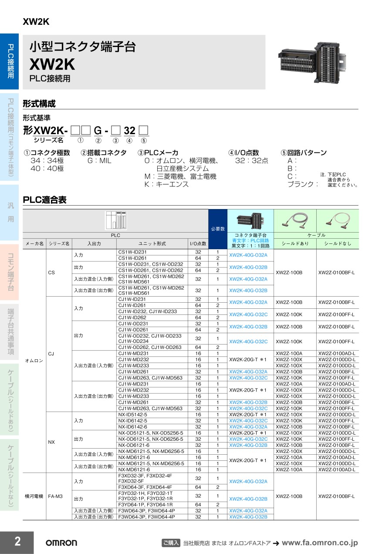Click the shielded cable image

coord(295,221)
